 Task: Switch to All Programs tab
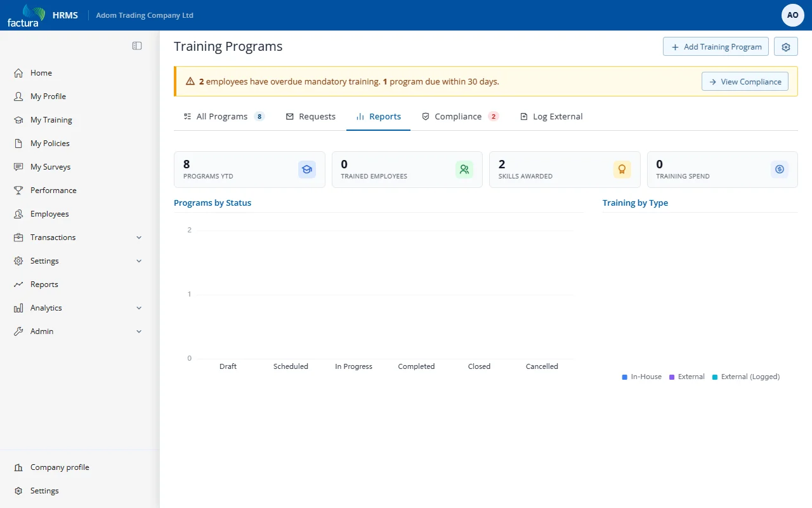coord(224,117)
